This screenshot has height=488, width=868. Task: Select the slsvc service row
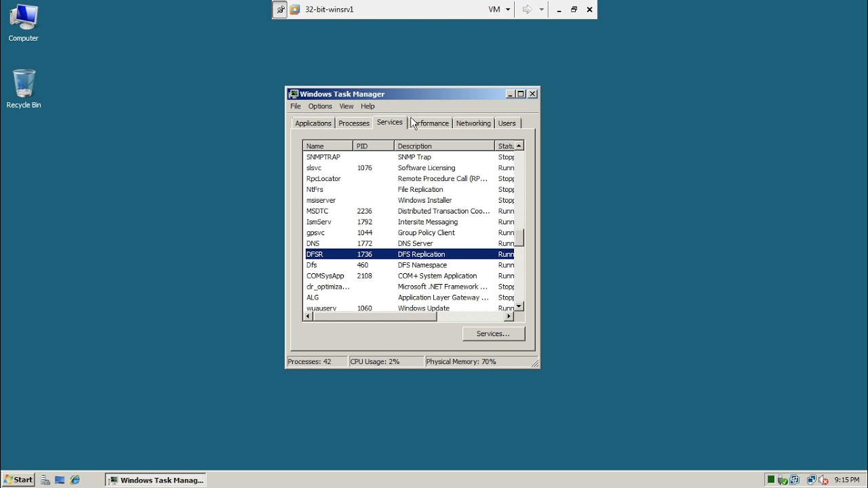408,168
